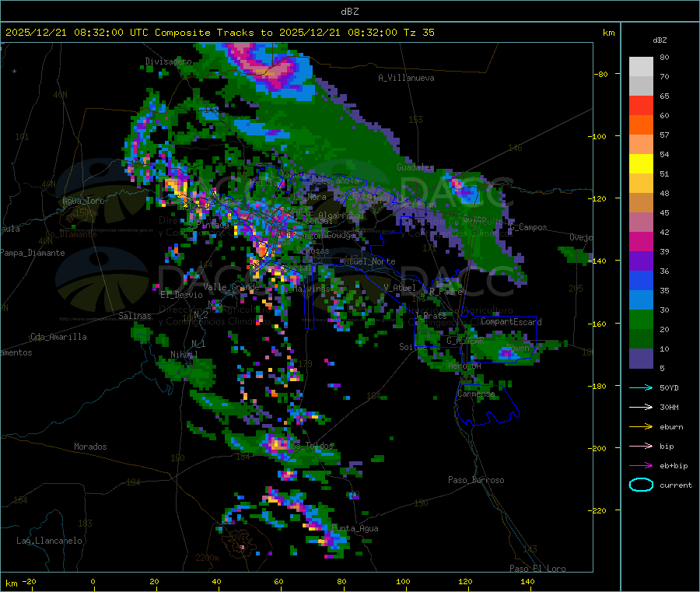The image size is (700, 592).
Task: Click the Valle_Grande map label
Action: tap(231, 286)
